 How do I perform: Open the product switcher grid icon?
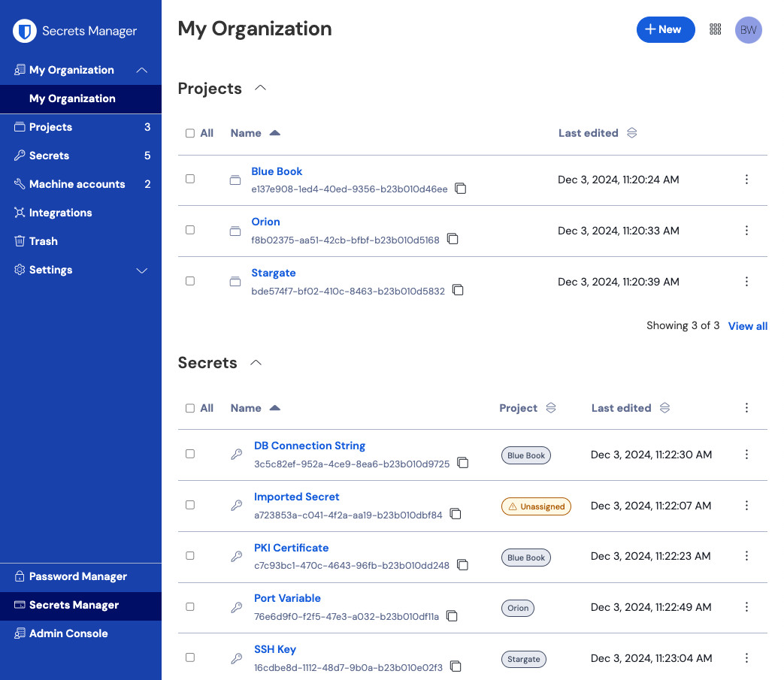point(715,29)
